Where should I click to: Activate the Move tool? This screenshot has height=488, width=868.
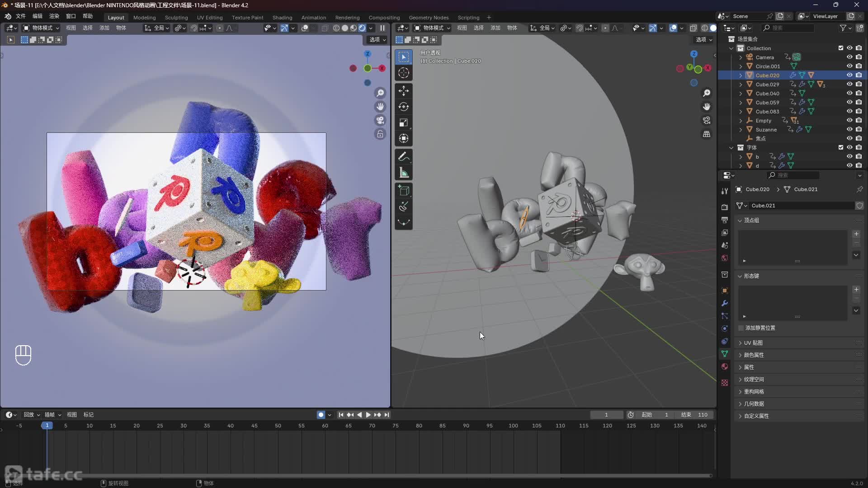(x=404, y=91)
